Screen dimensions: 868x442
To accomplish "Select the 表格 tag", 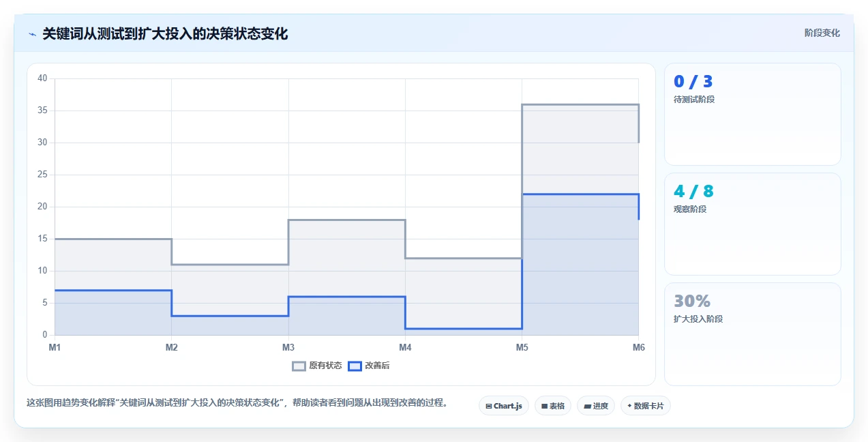I will [553, 406].
